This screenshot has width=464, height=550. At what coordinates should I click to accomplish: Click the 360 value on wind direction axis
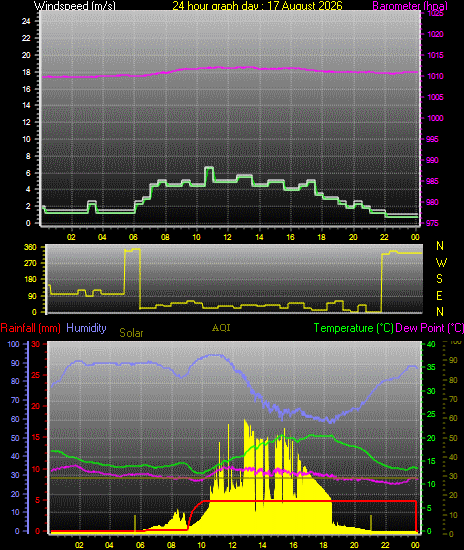point(30,247)
